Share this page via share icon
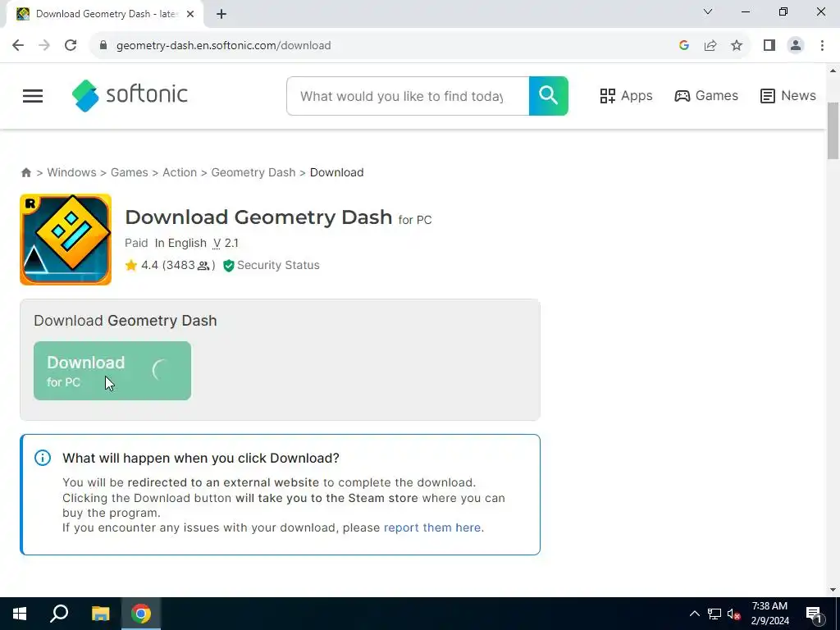The height and width of the screenshot is (630, 840). [710, 46]
